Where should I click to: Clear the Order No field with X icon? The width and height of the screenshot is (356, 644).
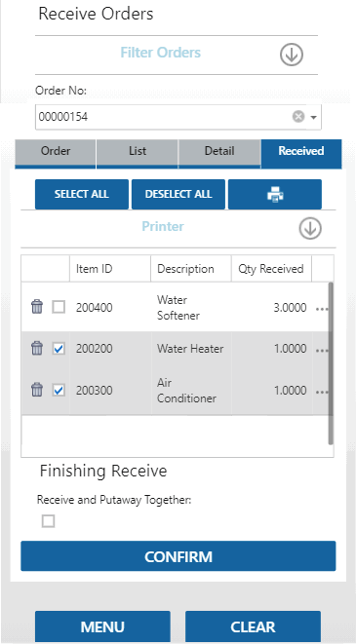coord(298,117)
